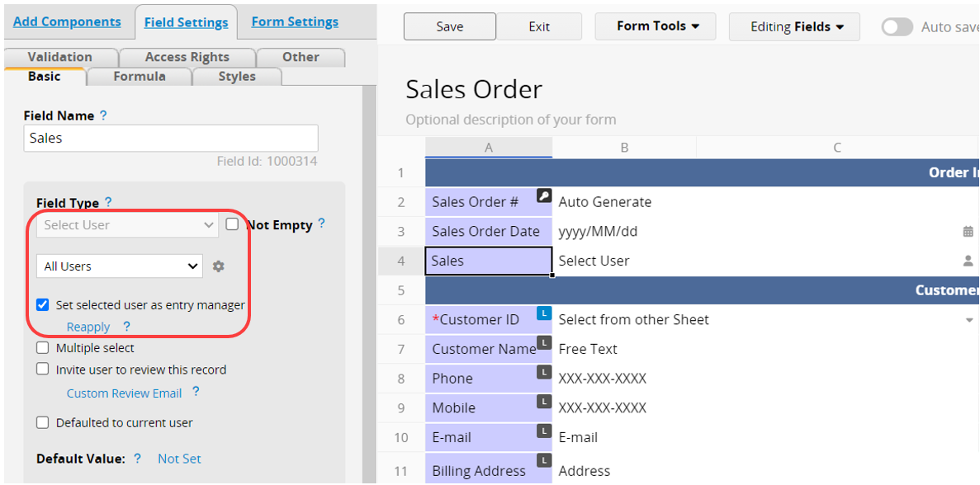Enable the Multiple select checkbox
This screenshot has width=980, height=485.
pyautogui.click(x=43, y=348)
